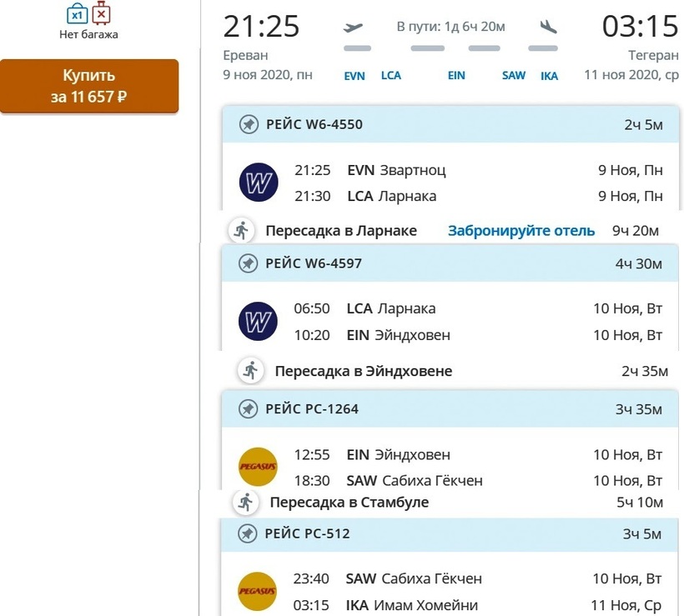This screenshot has width=684, height=616.
Task: Select the LCA stop in route timeline
Action: (x=391, y=75)
